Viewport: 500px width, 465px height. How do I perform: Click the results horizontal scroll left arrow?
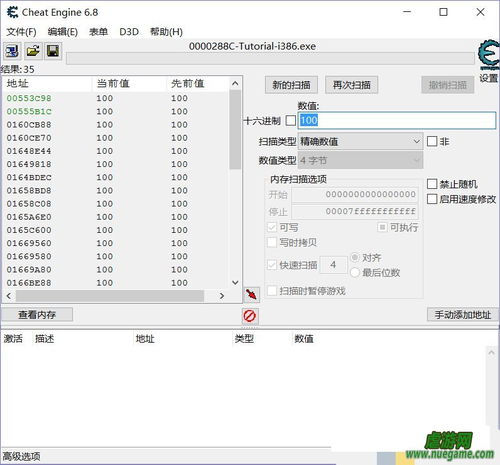tap(9, 296)
